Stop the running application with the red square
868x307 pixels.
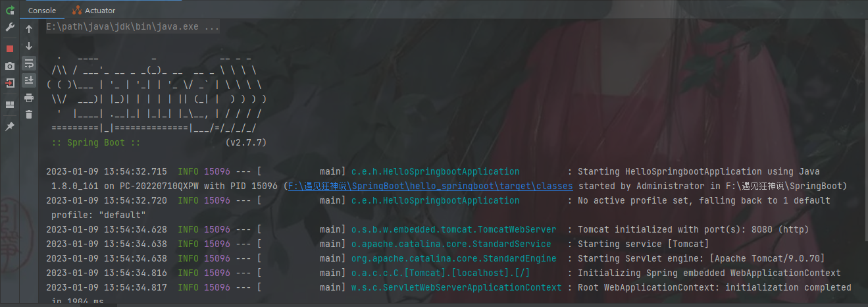click(x=10, y=49)
